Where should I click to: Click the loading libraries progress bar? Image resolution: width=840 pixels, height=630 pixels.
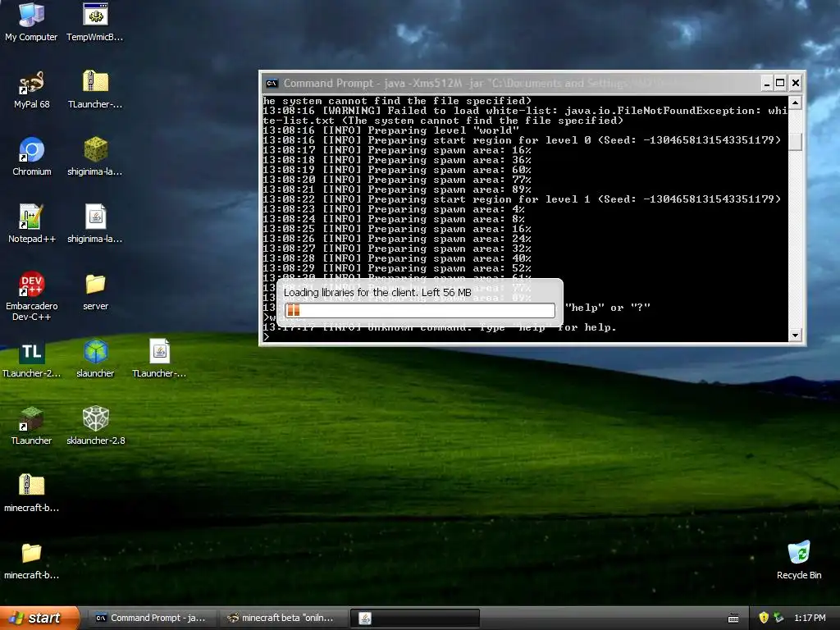tap(419, 310)
